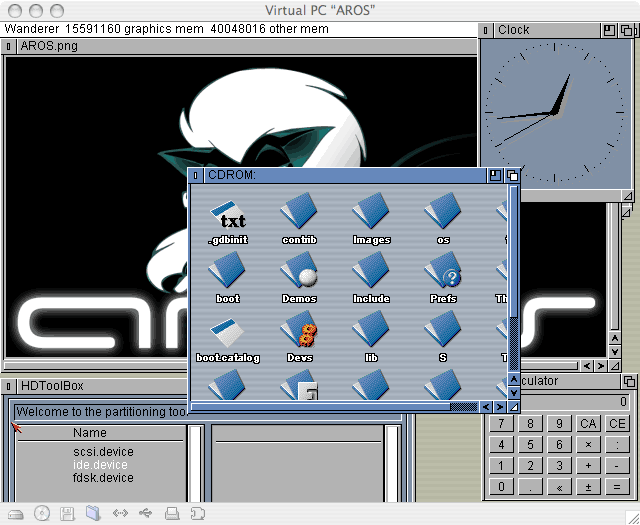
Task: Click the HDToolBox window title bar
Action: 102,386
